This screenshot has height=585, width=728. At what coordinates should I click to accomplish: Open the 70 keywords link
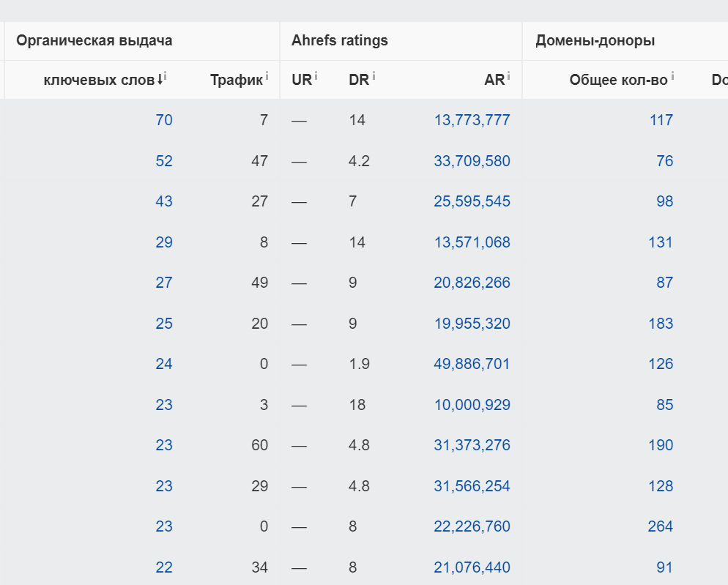164,120
